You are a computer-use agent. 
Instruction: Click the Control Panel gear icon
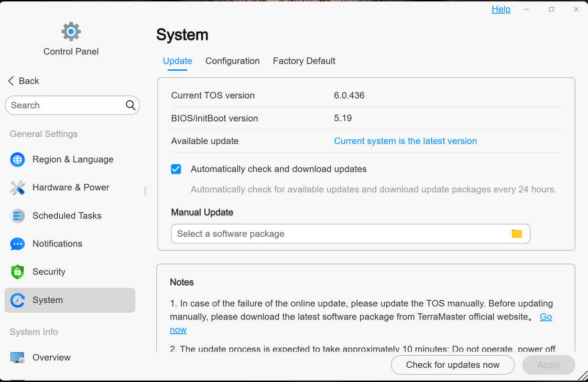tap(71, 32)
